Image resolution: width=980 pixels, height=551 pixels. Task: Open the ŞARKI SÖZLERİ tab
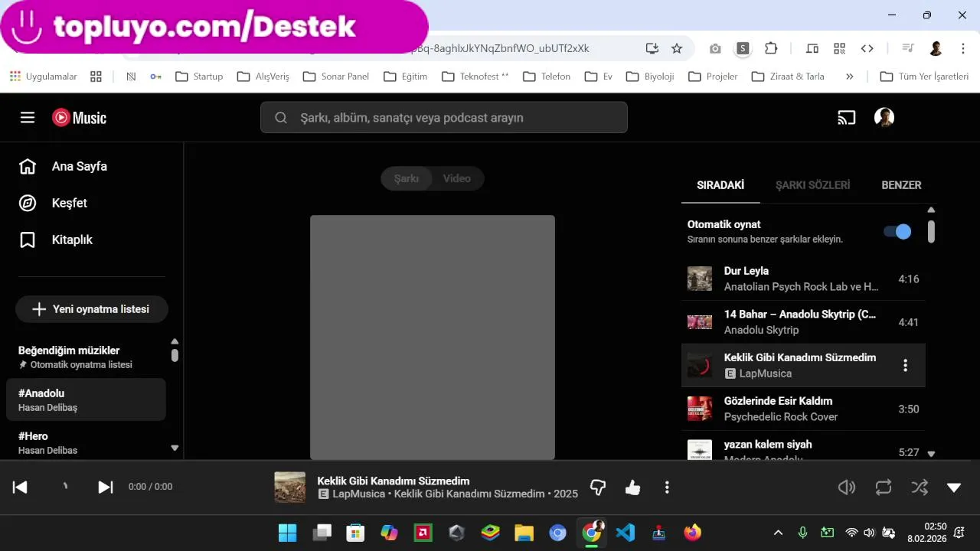(813, 185)
